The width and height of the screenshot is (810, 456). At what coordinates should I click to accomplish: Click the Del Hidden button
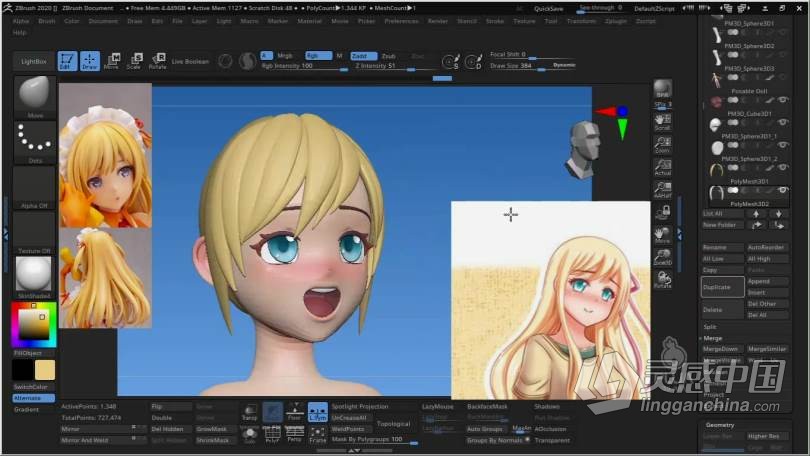(169, 429)
